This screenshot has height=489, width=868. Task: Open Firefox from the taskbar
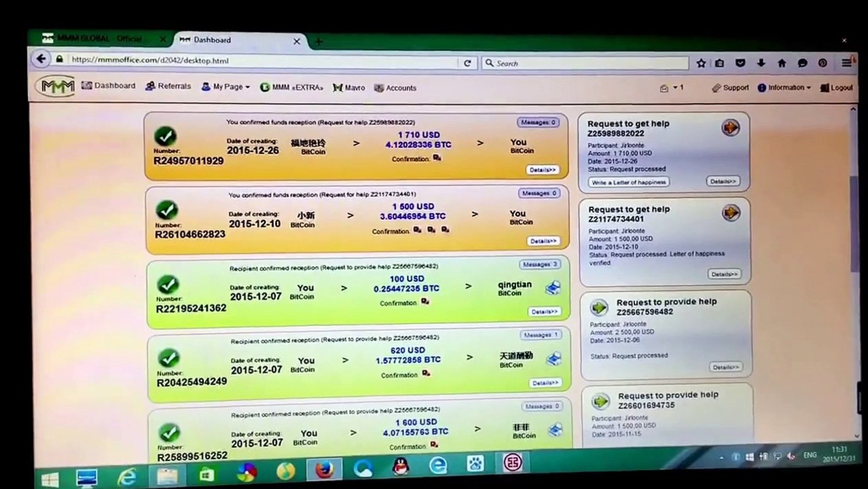click(x=324, y=470)
